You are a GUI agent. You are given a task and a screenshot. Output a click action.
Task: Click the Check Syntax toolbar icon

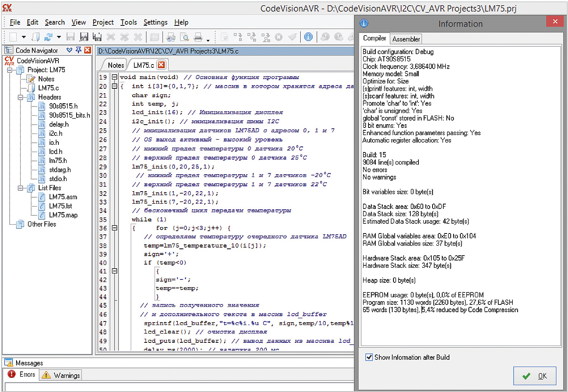click(225, 37)
